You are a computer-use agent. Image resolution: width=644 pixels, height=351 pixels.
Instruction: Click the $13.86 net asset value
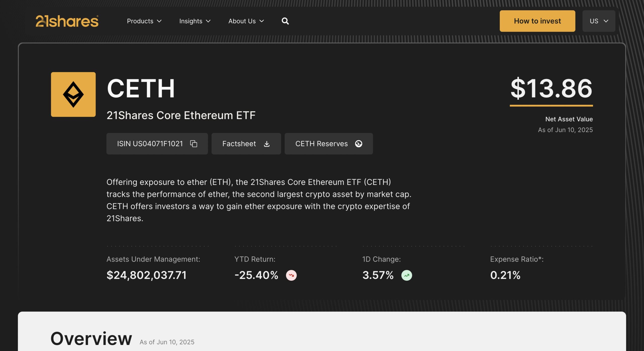point(551,88)
